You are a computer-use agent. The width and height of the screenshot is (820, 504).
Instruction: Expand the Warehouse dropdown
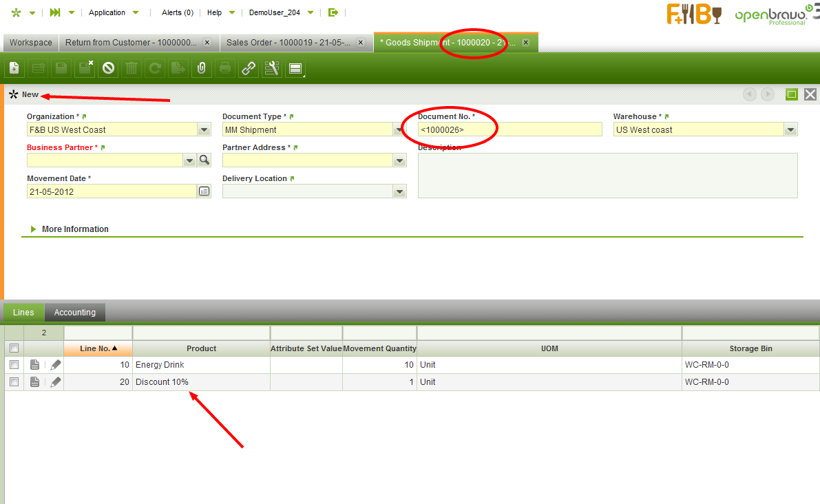coord(790,129)
